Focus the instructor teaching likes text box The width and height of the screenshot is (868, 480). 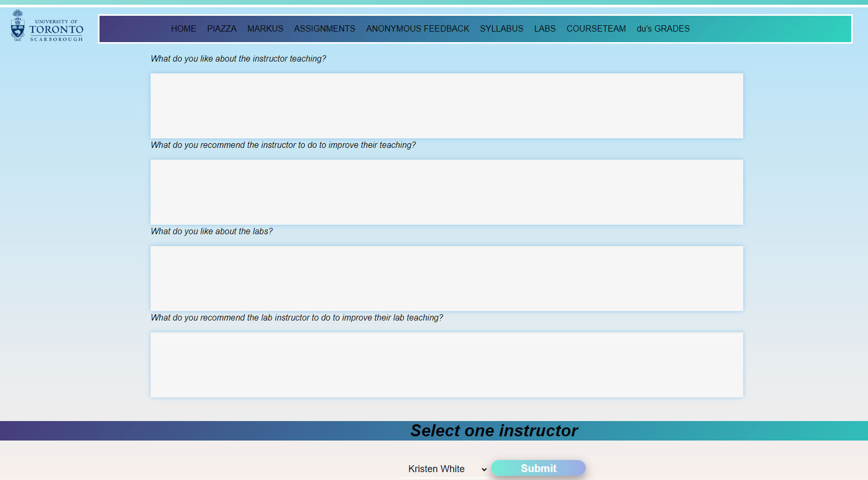coord(447,106)
